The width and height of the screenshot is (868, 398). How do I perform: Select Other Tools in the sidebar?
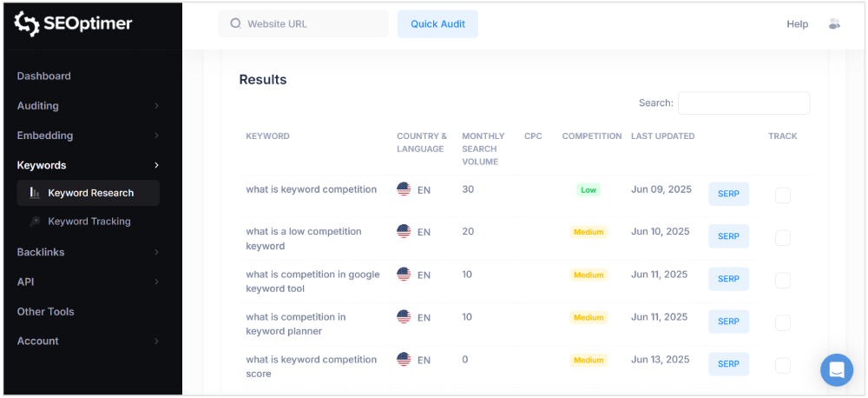tap(46, 312)
